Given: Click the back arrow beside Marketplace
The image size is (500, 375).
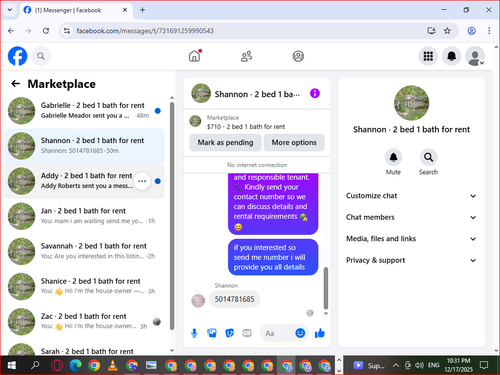Looking at the screenshot, I should (x=15, y=84).
